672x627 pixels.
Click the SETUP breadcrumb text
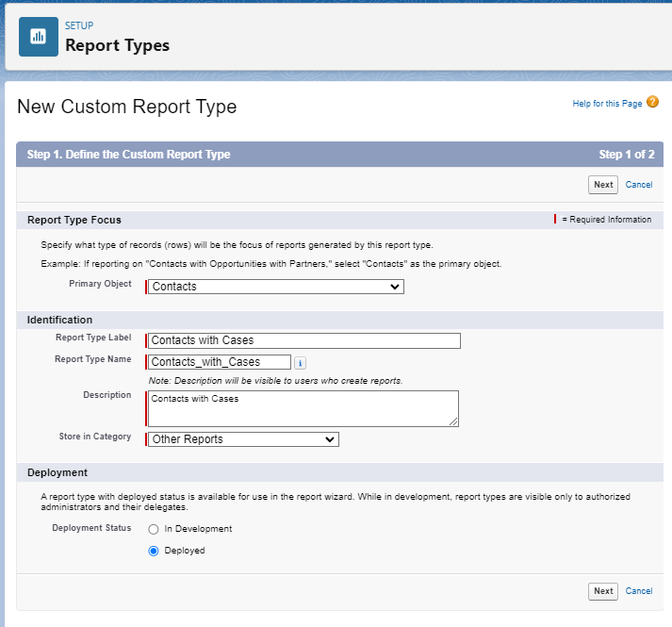[x=79, y=25]
